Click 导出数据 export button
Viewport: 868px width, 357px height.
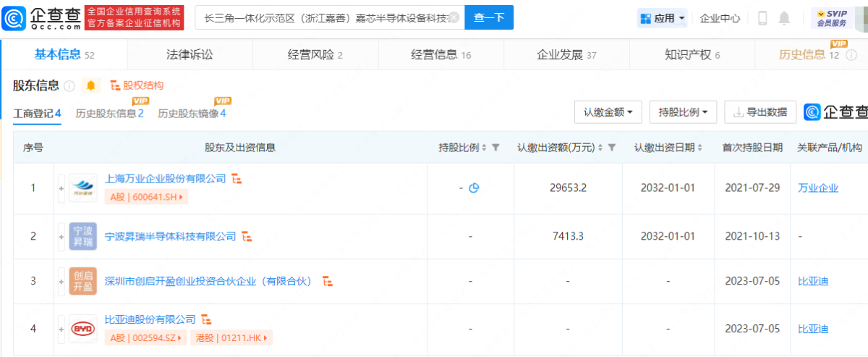760,112
